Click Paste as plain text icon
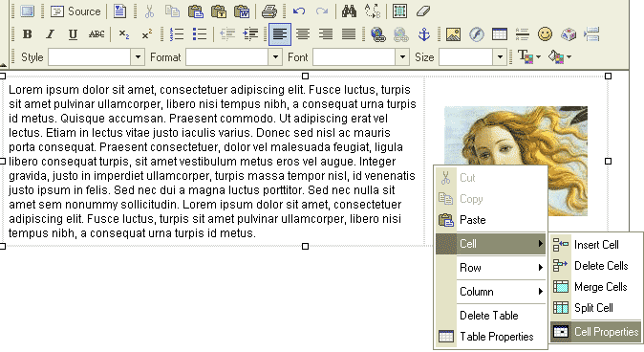The image size is (644, 352). coord(219,11)
